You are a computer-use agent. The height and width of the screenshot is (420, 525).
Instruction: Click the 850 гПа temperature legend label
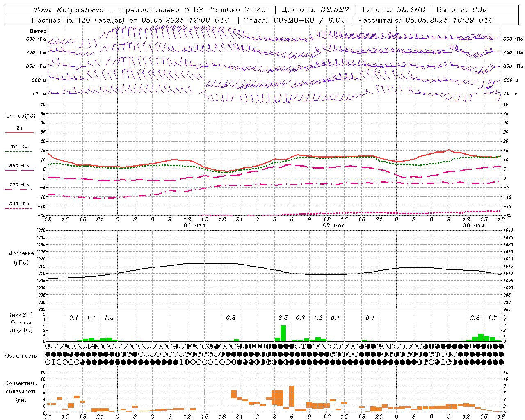click(19, 166)
